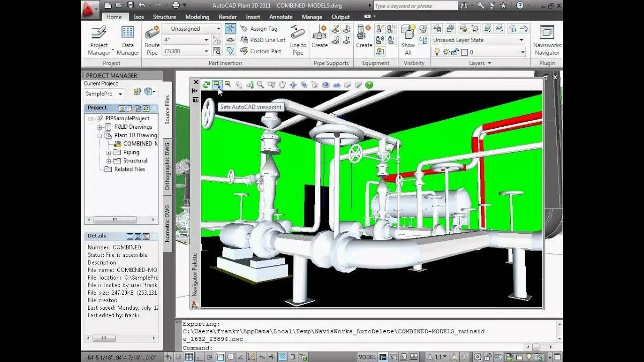Toggle layer on/off lightbulb icon
This screenshot has height=362, width=644.
click(x=437, y=52)
